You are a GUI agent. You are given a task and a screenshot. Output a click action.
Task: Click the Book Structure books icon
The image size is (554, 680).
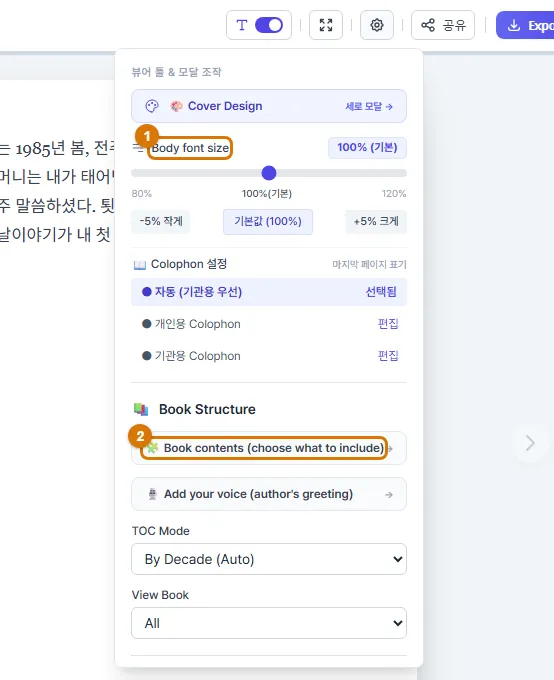coord(141,409)
